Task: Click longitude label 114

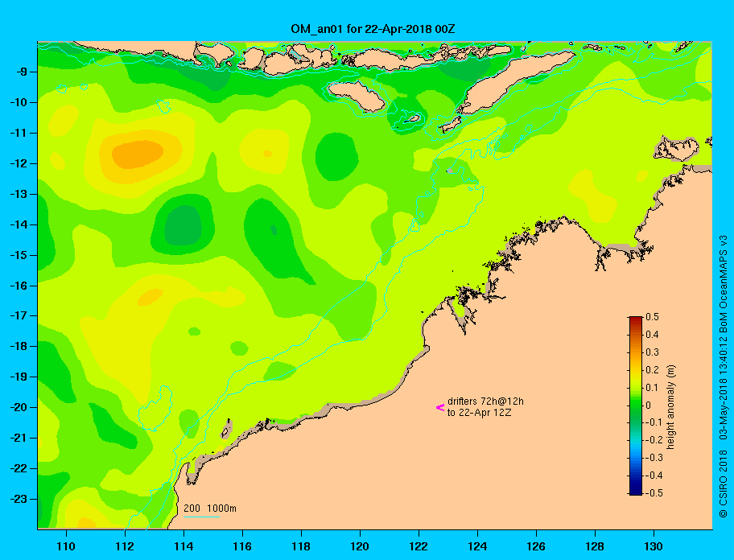Action: coord(183,546)
